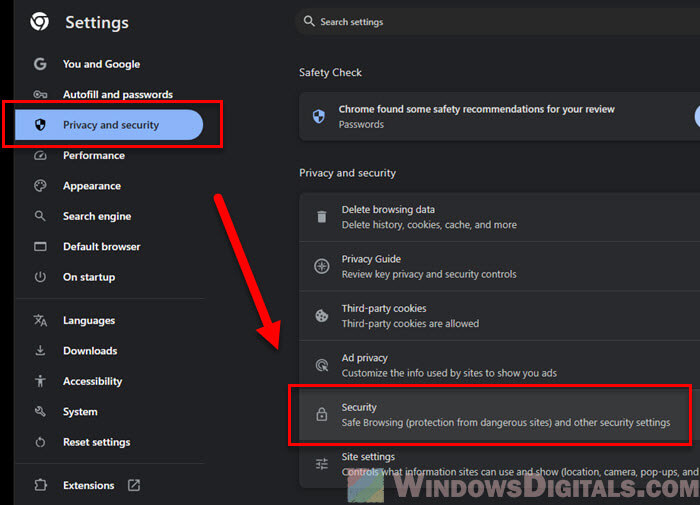Click the cookie icon for Third-party cookies

[x=321, y=316]
